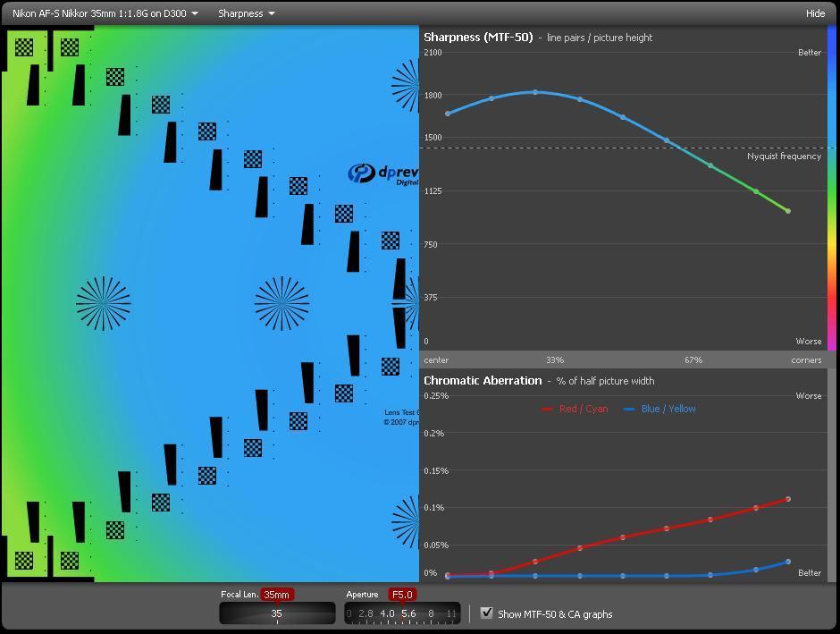Click the Aperture label

[362, 595]
